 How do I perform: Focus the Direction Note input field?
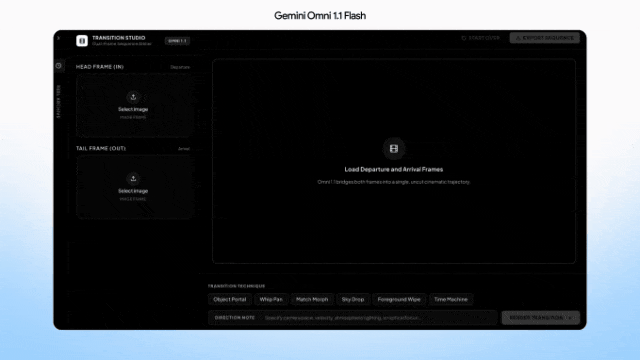pos(353,318)
